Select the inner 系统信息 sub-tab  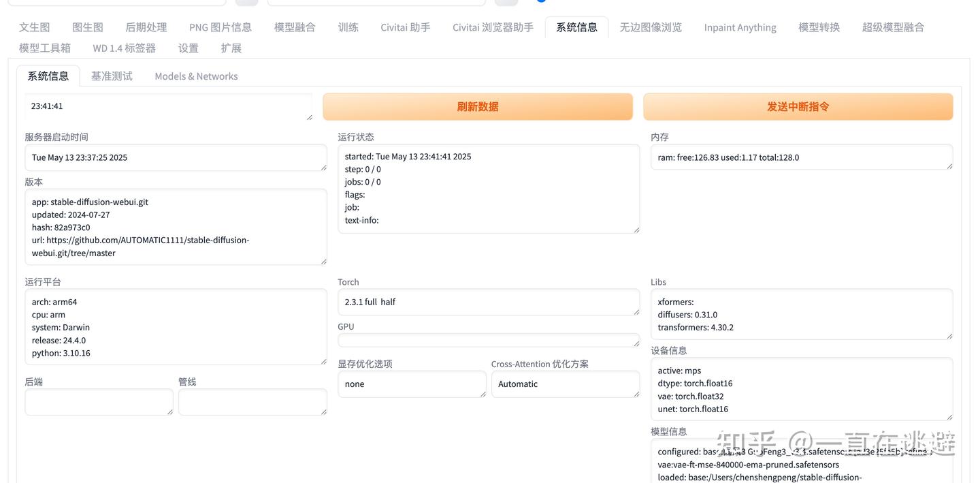pyautogui.click(x=48, y=76)
